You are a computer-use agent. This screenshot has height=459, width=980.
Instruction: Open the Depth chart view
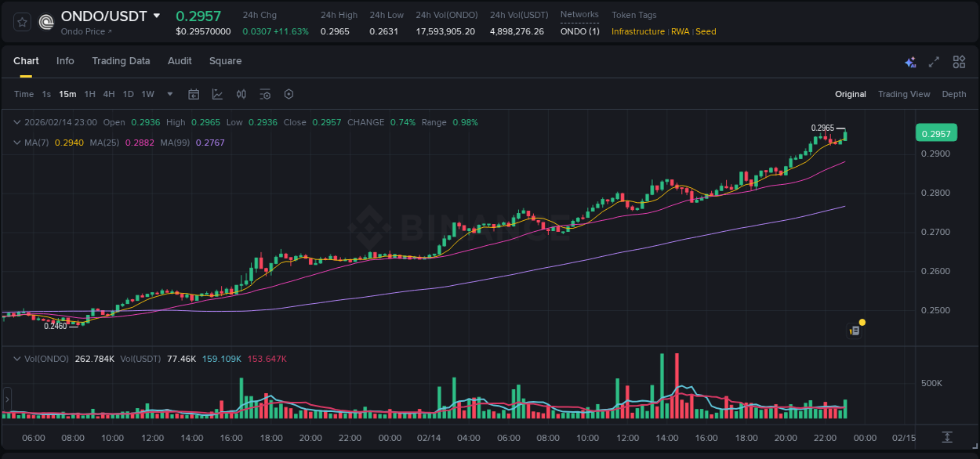pos(953,94)
